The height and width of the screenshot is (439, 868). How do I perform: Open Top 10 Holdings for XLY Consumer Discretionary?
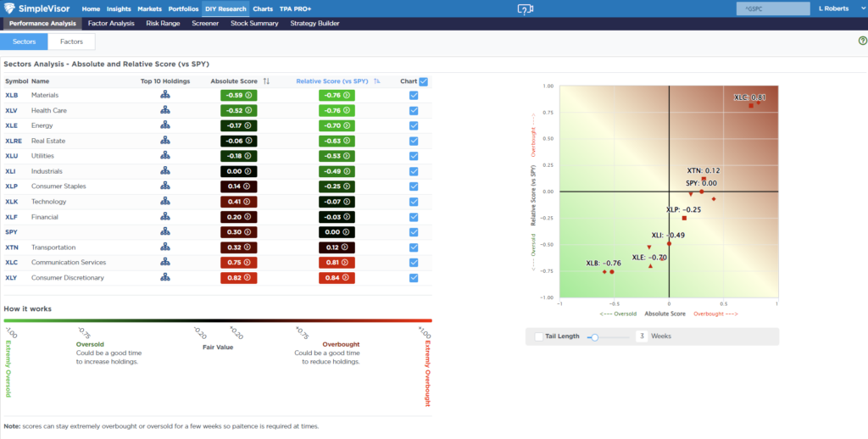click(165, 277)
